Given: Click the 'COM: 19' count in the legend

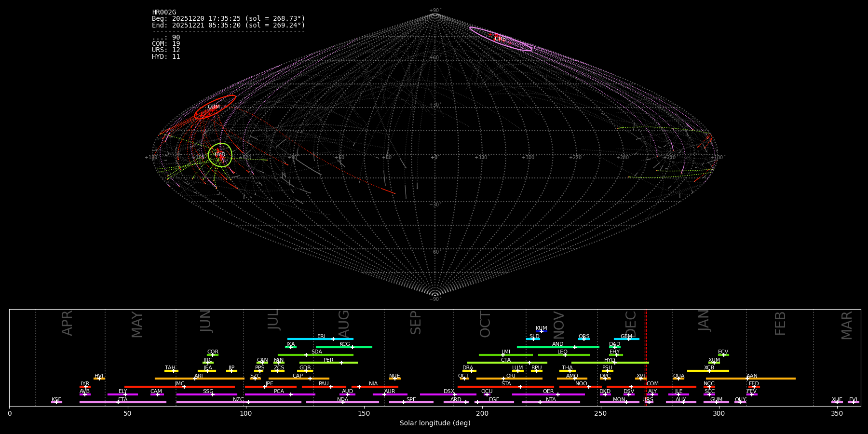Looking at the screenshot, I should tap(166, 44).
